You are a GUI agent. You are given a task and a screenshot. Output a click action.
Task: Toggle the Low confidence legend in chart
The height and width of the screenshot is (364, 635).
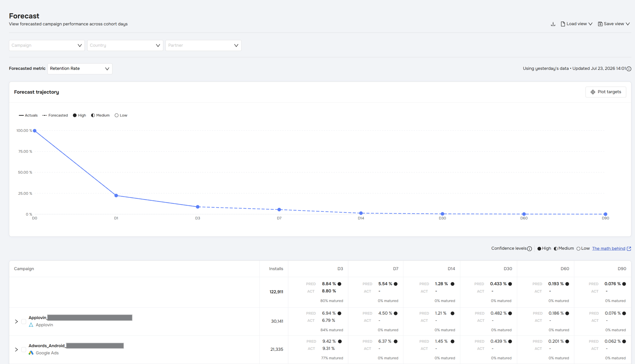click(x=121, y=115)
